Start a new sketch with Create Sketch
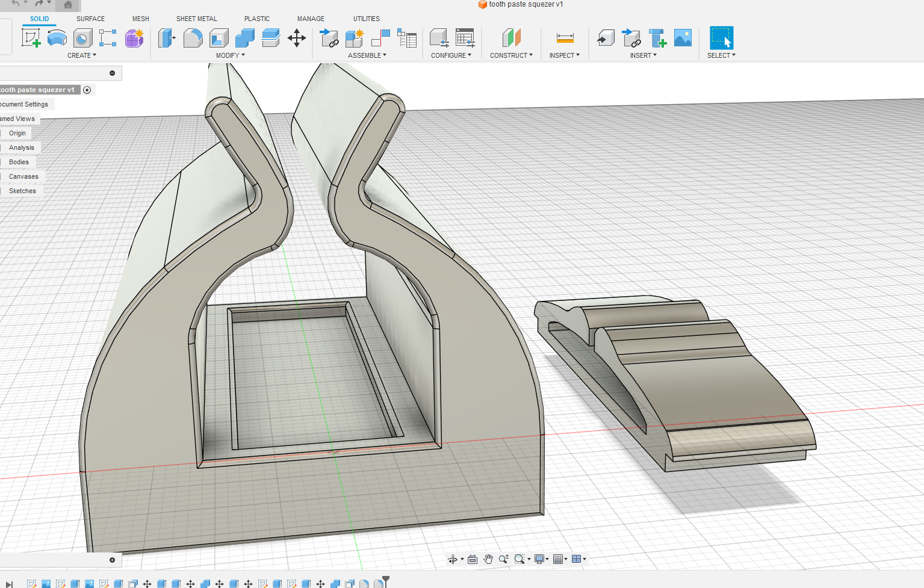 click(31, 39)
